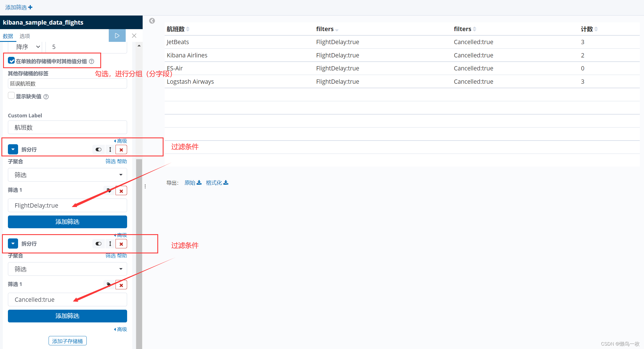Enable the 显示缺失值 checkbox
This screenshot has width=644, height=349.
pyautogui.click(x=11, y=96)
